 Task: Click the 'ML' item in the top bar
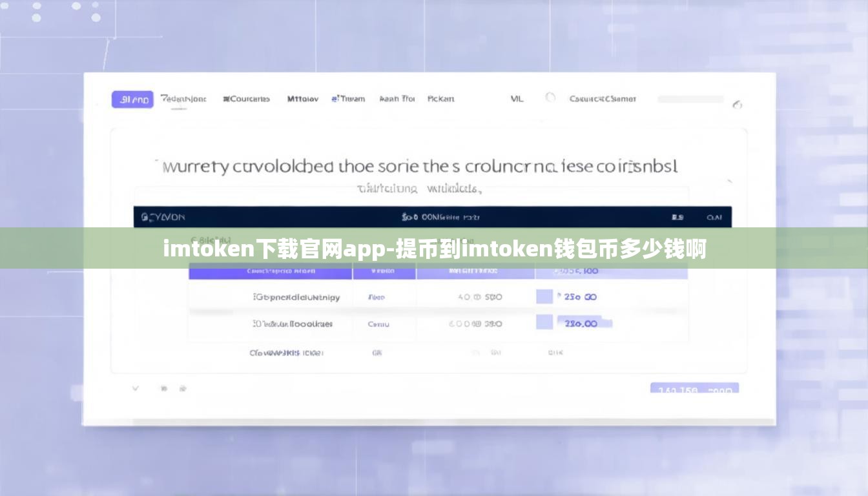(517, 99)
